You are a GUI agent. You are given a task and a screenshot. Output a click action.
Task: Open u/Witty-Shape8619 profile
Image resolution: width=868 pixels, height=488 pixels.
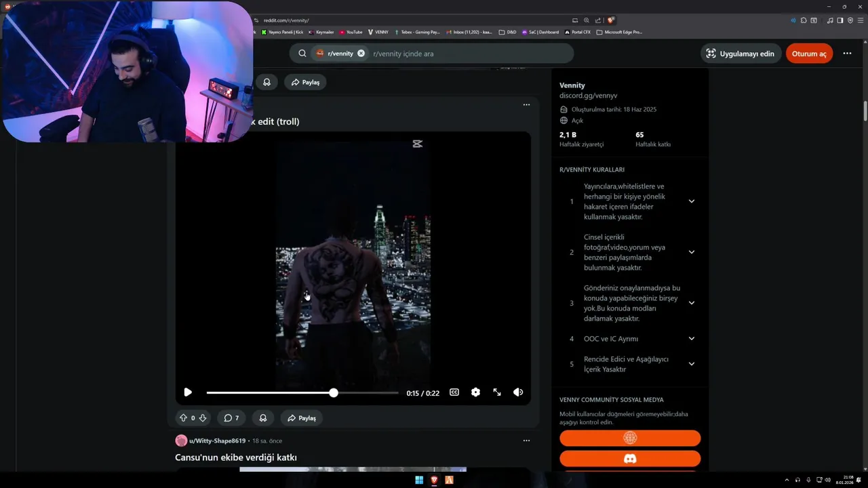tap(217, 441)
